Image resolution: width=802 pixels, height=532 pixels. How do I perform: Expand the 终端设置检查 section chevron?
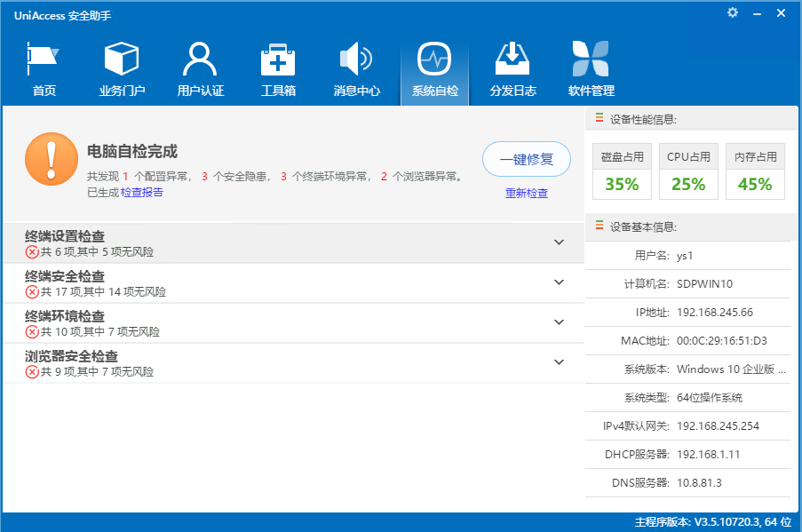559,242
